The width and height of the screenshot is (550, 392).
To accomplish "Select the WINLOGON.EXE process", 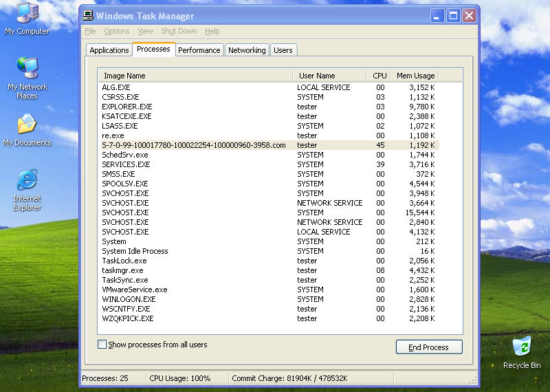I will pos(269,299).
